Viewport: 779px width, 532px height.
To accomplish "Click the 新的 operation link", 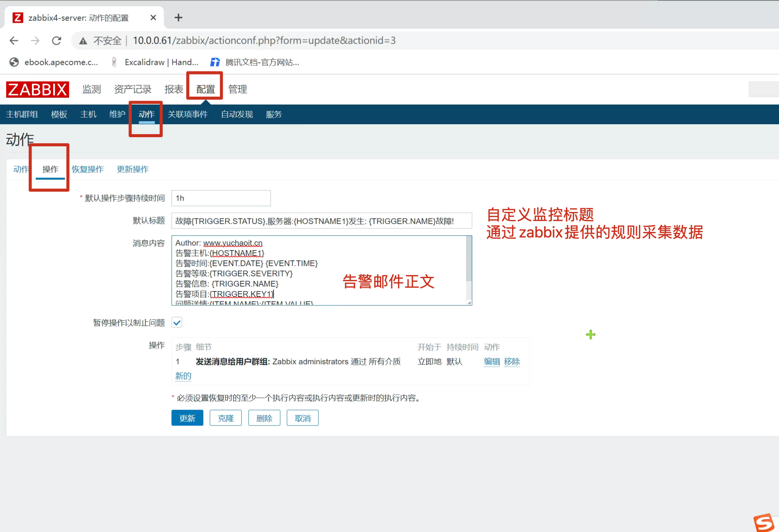I will click(183, 376).
